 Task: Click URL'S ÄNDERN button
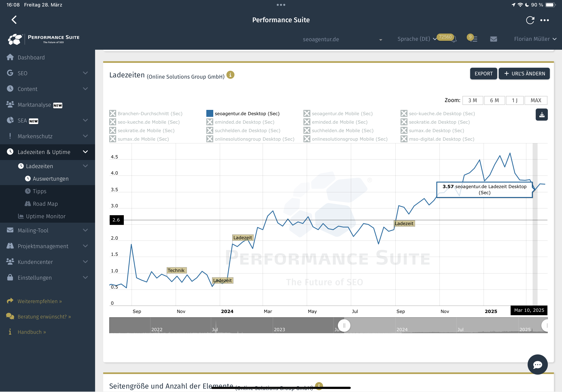pyautogui.click(x=524, y=74)
